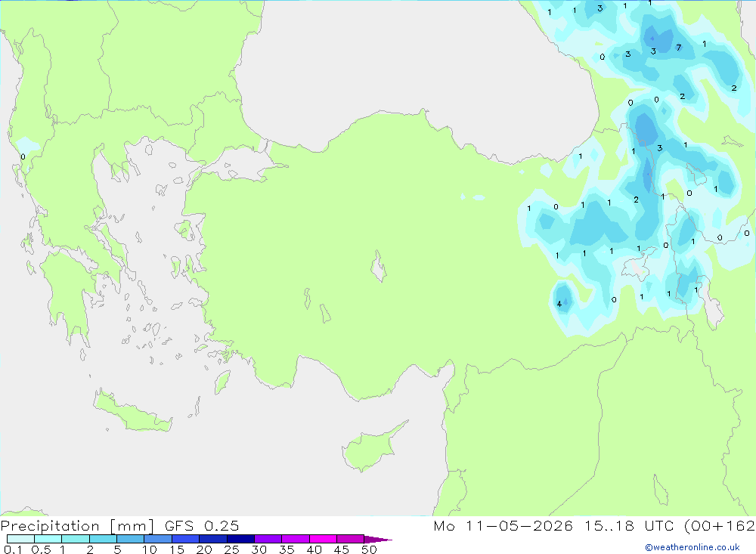Click the 0.1–0.5 mm palest legend swatch
756x554 pixels.
point(20,539)
